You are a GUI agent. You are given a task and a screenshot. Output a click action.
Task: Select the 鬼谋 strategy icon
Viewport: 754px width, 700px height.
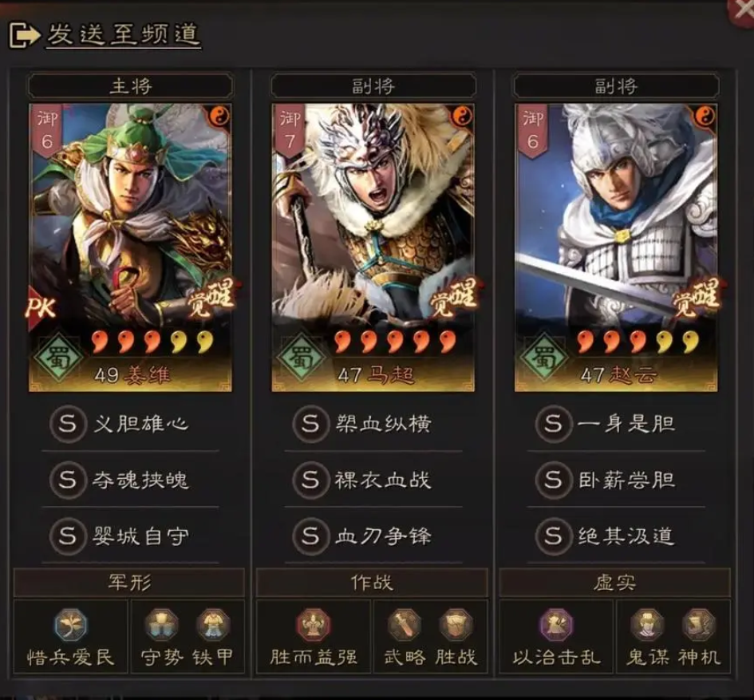tap(648, 625)
